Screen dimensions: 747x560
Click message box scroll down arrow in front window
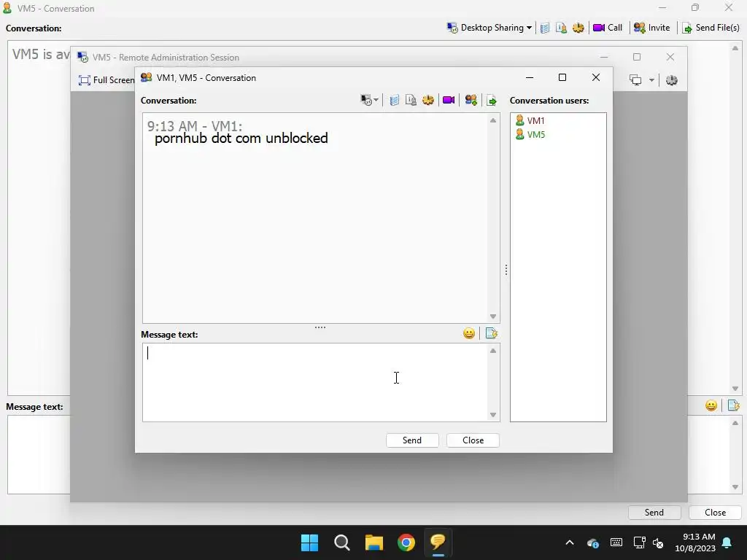click(x=493, y=415)
